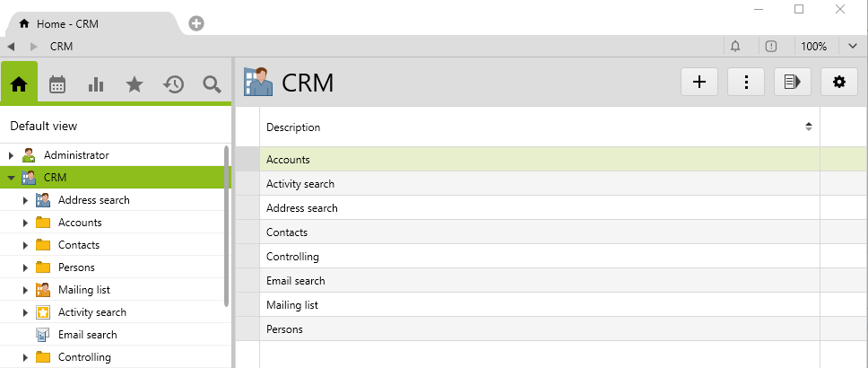Screen dimensions: 868x368
Task: Toggle the side panel list icon
Action: 793,82
